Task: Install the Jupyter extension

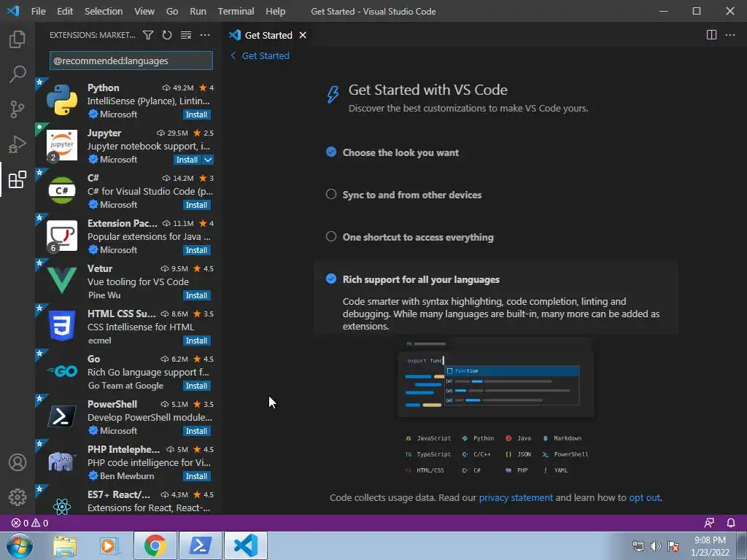Action: click(187, 160)
